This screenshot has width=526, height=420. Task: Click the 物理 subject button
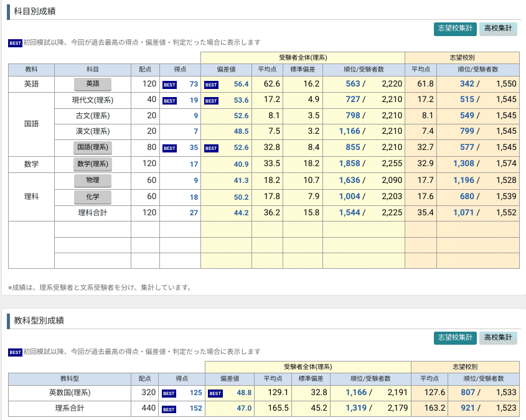pos(93,180)
